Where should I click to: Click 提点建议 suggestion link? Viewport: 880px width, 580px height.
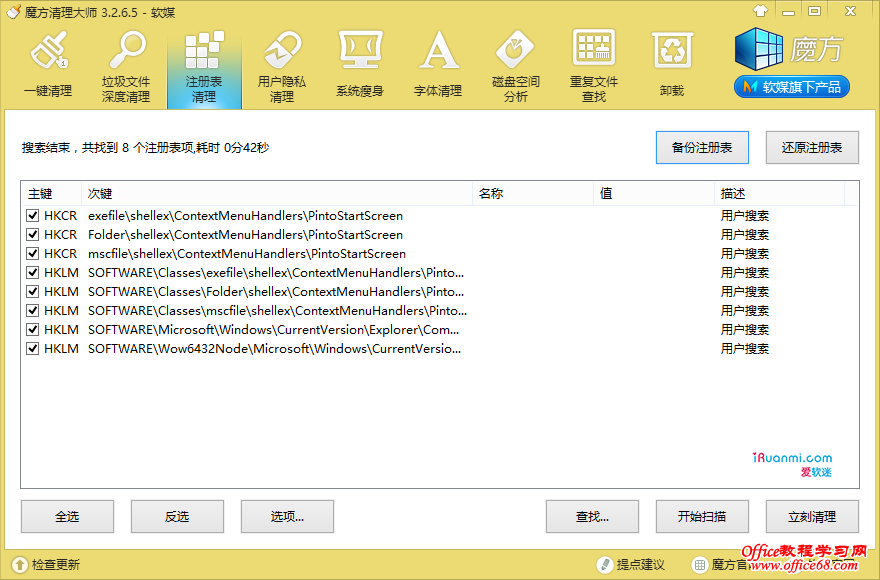point(640,564)
